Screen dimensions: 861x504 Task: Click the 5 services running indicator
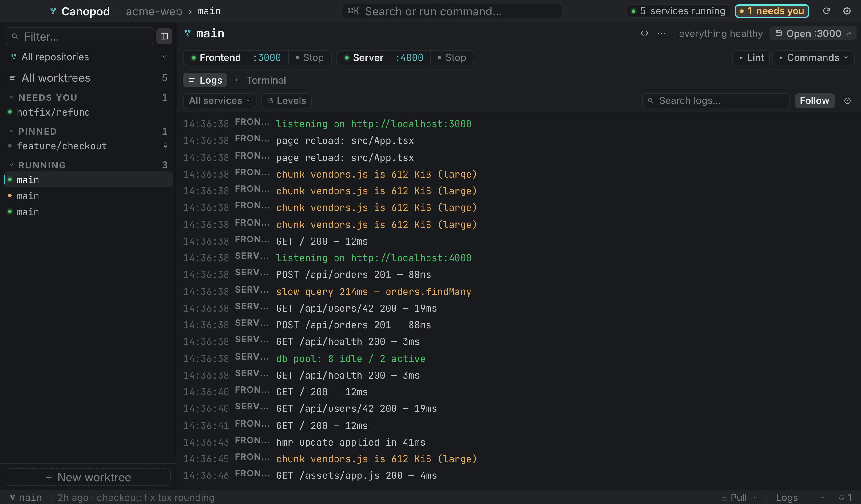coord(679,11)
